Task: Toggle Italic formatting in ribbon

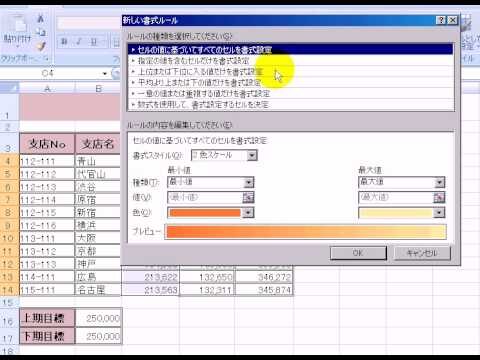Action: click(79, 42)
